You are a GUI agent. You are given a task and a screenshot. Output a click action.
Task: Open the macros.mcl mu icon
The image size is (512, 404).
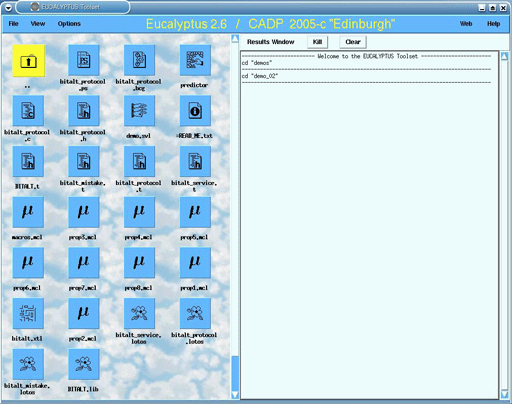click(28, 212)
